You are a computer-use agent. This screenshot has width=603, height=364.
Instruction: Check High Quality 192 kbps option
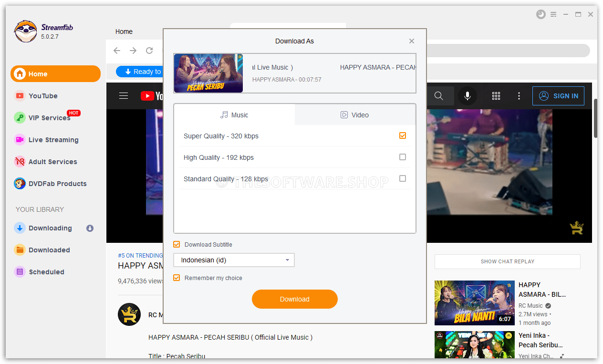[x=403, y=157]
